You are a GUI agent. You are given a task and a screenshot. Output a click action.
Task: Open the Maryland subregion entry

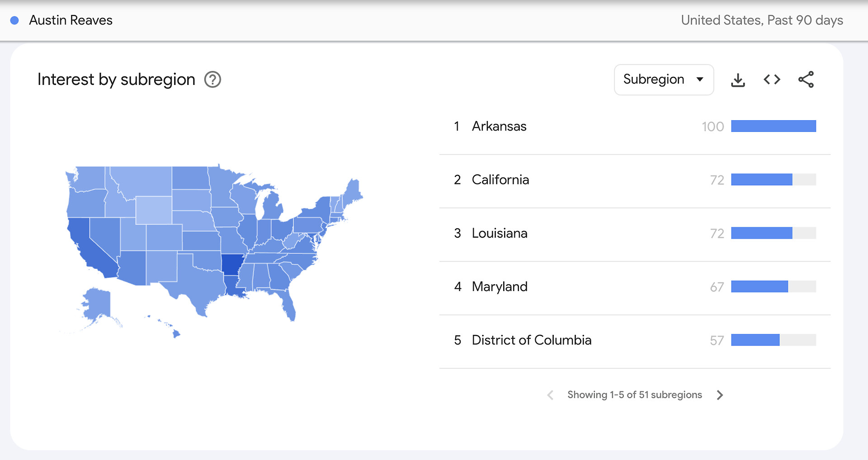499,286
